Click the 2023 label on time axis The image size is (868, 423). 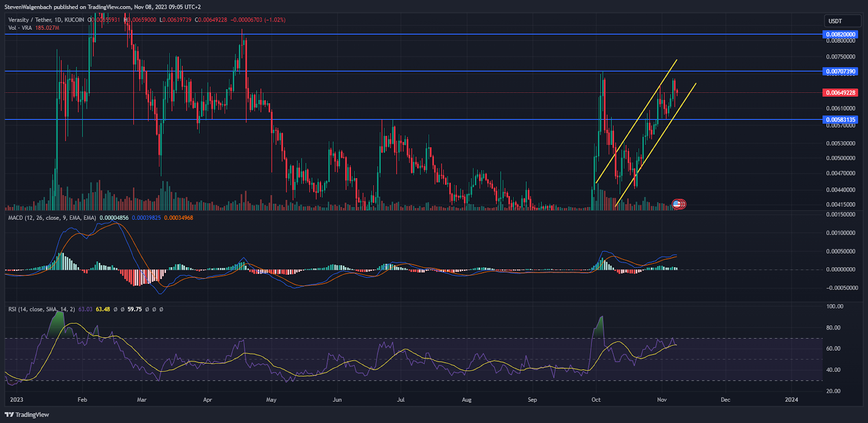pyautogui.click(x=17, y=400)
